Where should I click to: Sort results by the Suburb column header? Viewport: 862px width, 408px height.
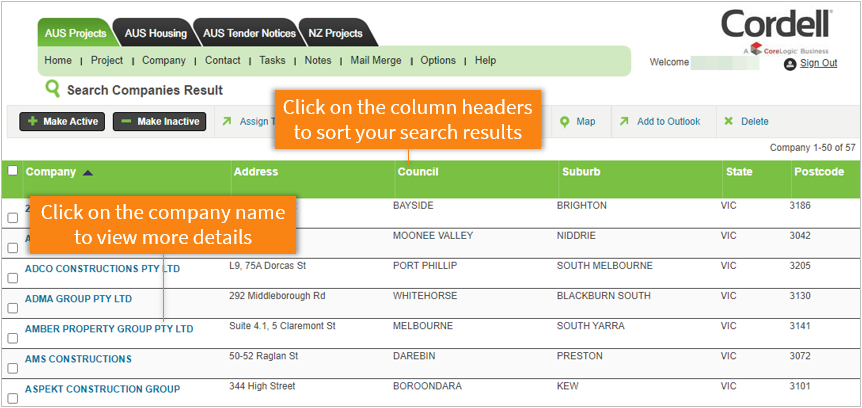581,172
